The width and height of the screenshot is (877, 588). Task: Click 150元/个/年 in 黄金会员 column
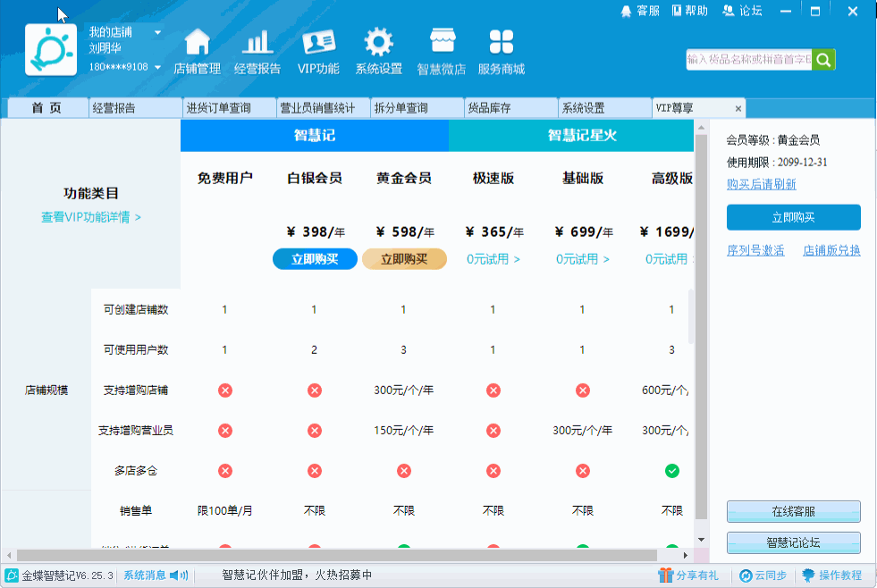pyautogui.click(x=404, y=431)
